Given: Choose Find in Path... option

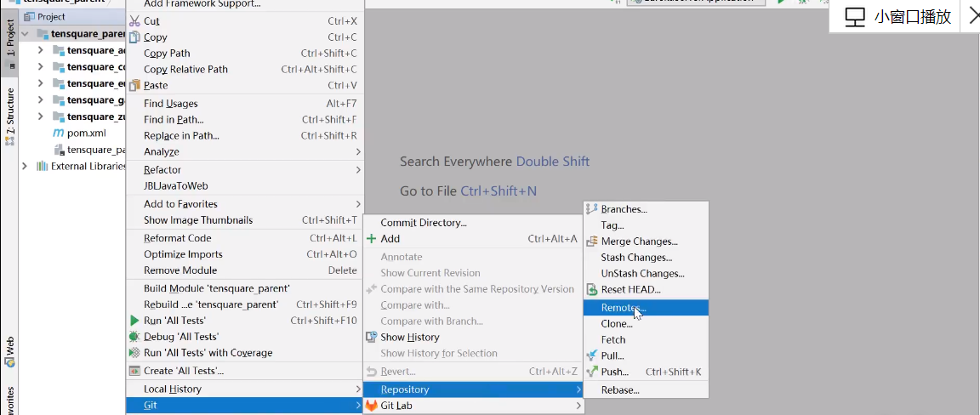Looking at the screenshot, I should 244,119.
